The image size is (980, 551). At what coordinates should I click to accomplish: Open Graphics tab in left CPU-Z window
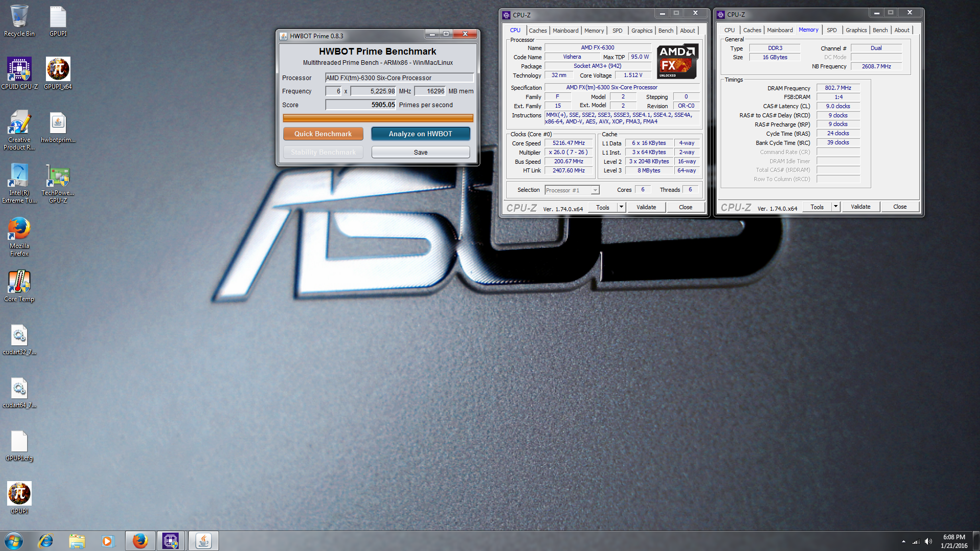[642, 31]
